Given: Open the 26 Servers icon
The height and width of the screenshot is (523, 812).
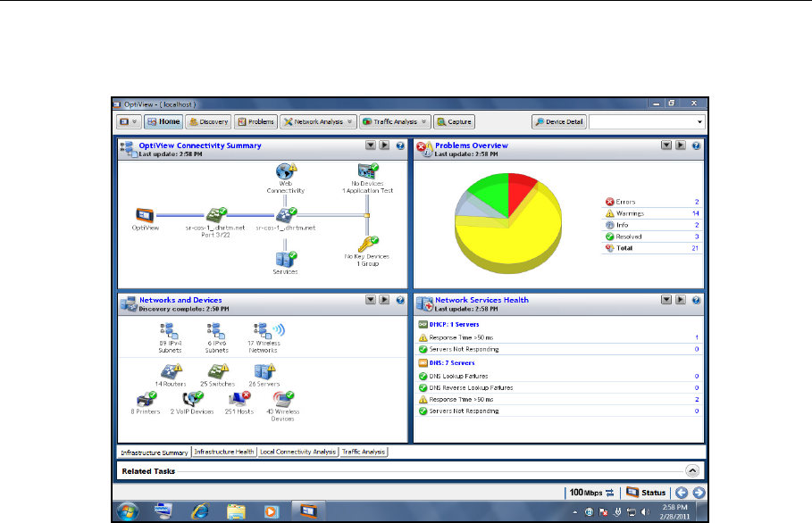Looking at the screenshot, I should [x=264, y=371].
